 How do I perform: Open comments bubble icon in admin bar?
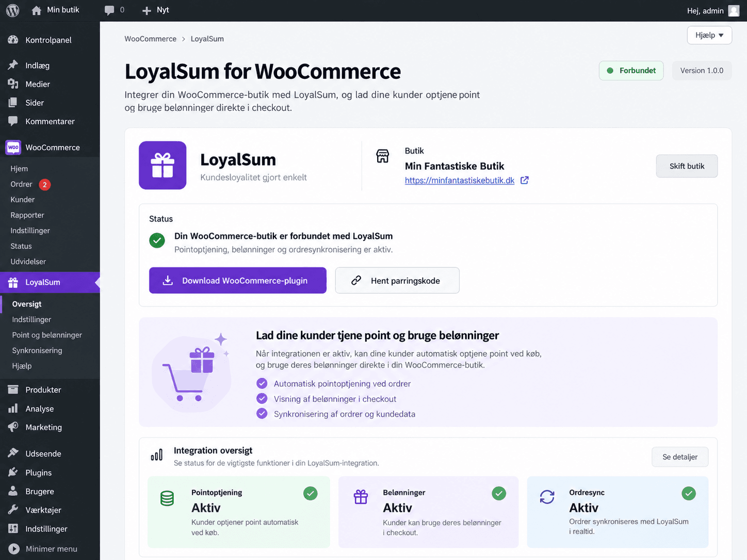click(x=109, y=10)
